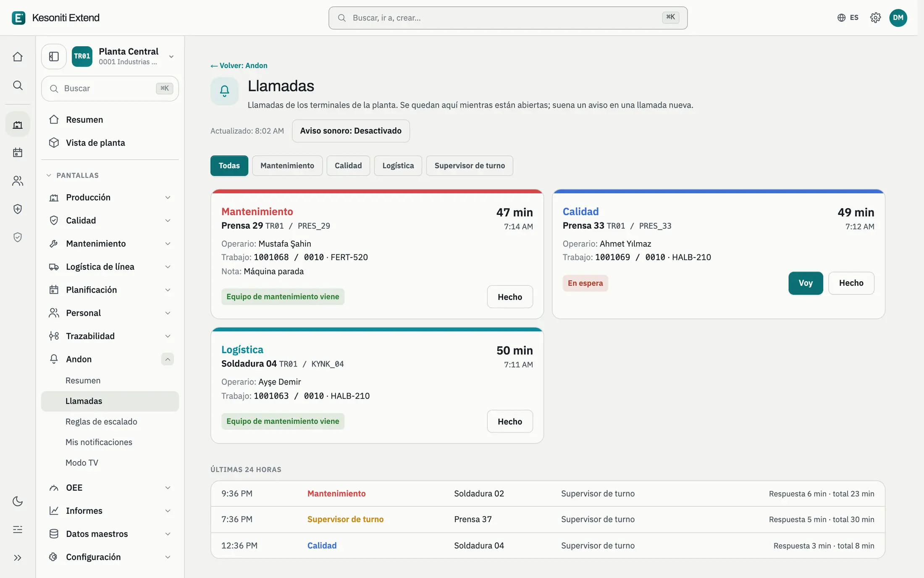The width and height of the screenshot is (924, 578).
Task: Click the list lines icon in rail
Action: pos(18,529)
